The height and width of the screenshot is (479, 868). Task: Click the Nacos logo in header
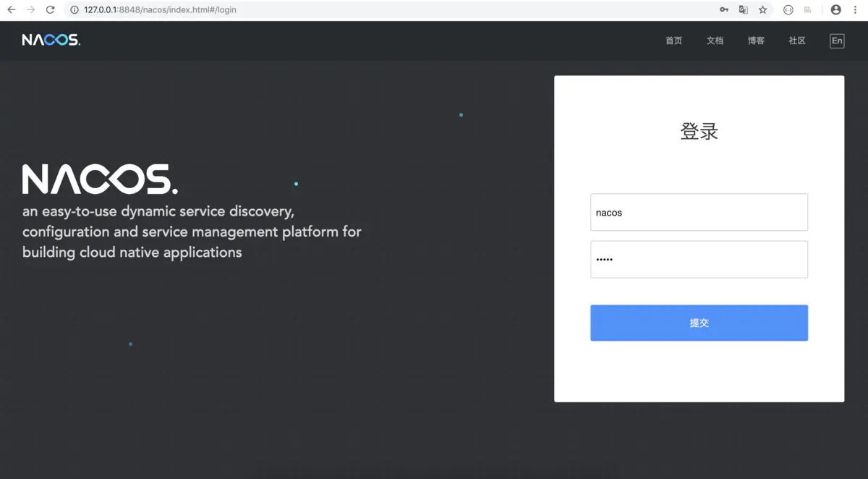pyautogui.click(x=51, y=40)
